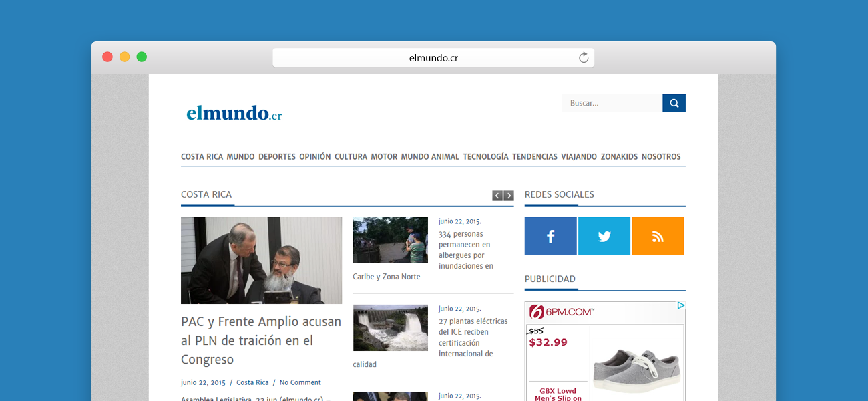Image resolution: width=868 pixels, height=401 pixels.
Task: Click the flood thumbnail image
Action: coord(390,240)
